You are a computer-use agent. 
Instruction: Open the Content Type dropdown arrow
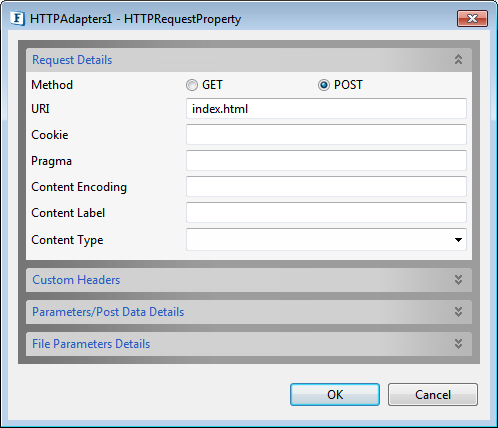458,240
